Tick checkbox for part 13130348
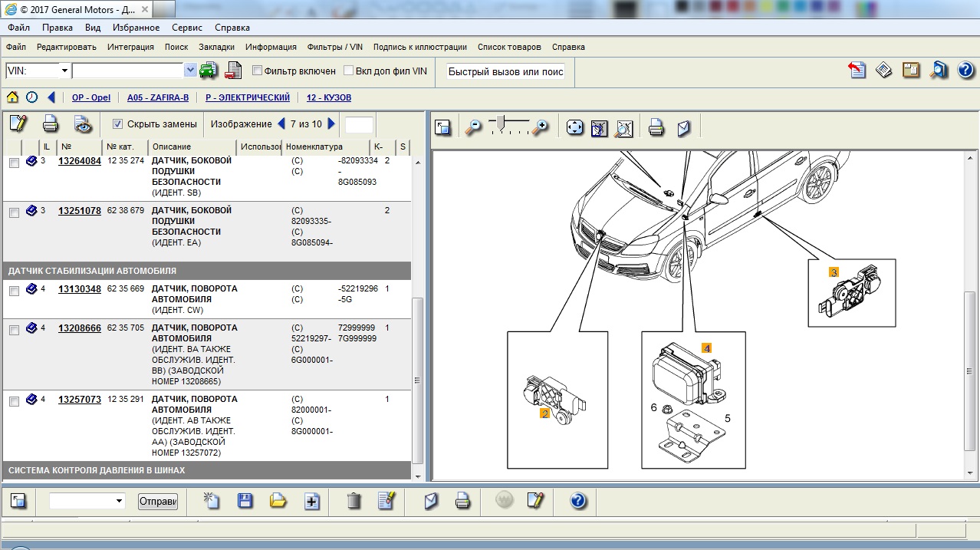This screenshot has width=980, height=550. (14, 291)
